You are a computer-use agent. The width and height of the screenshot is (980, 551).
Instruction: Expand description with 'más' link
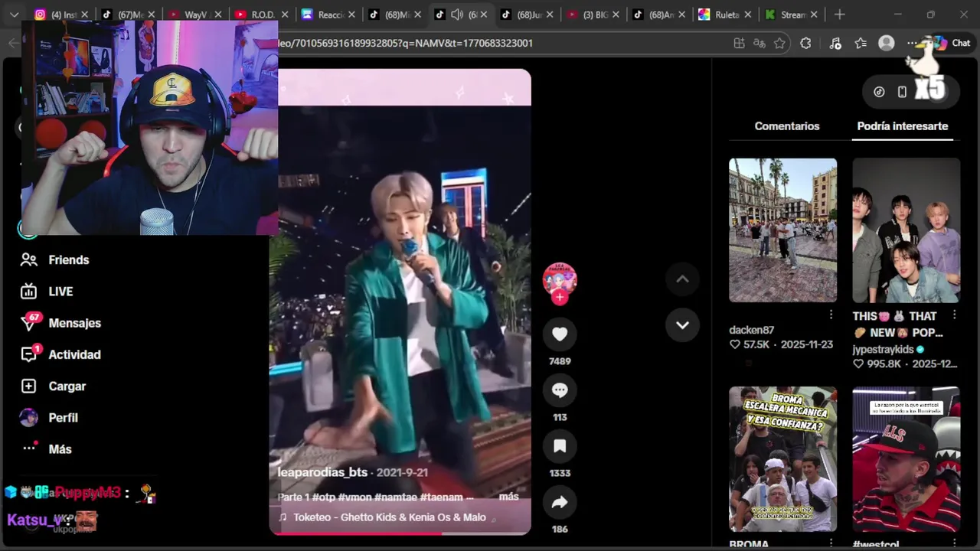tap(508, 497)
